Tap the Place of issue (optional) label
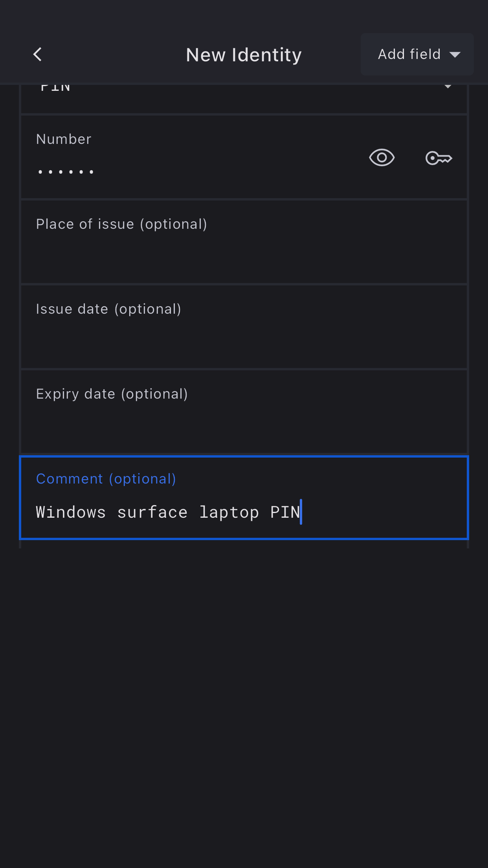Screen dimensions: 488x868 [x=121, y=224]
